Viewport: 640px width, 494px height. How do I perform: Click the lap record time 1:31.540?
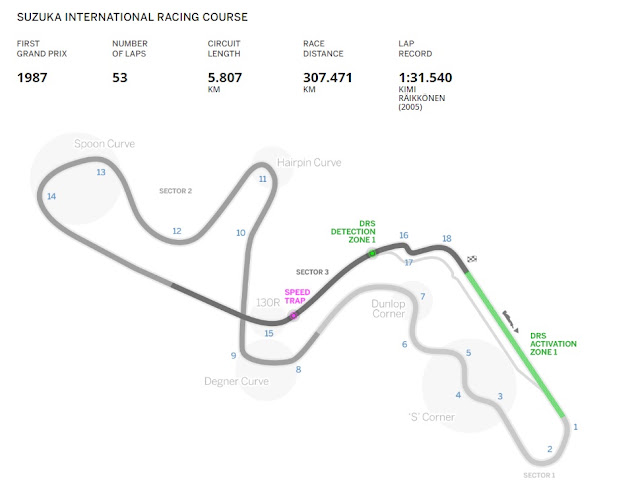pyautogui.click(x=425, y=78)
